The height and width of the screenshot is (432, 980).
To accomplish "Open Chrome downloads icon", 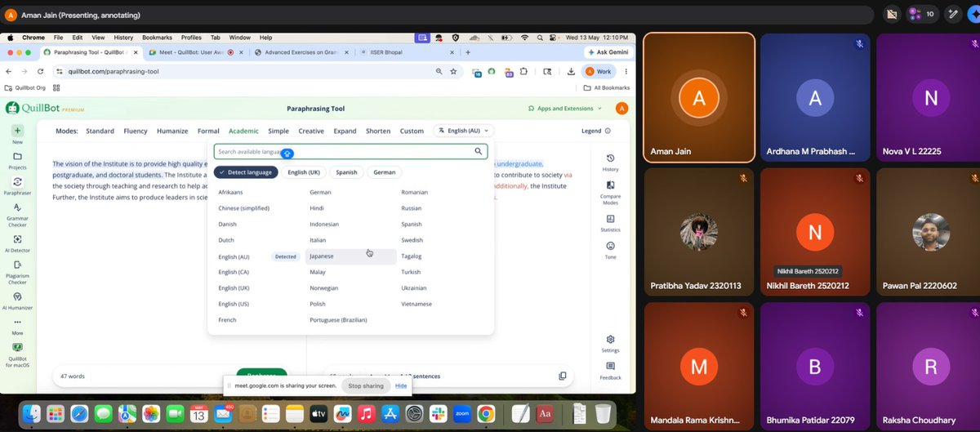I will pyautogui.click(x=571, y=71).
